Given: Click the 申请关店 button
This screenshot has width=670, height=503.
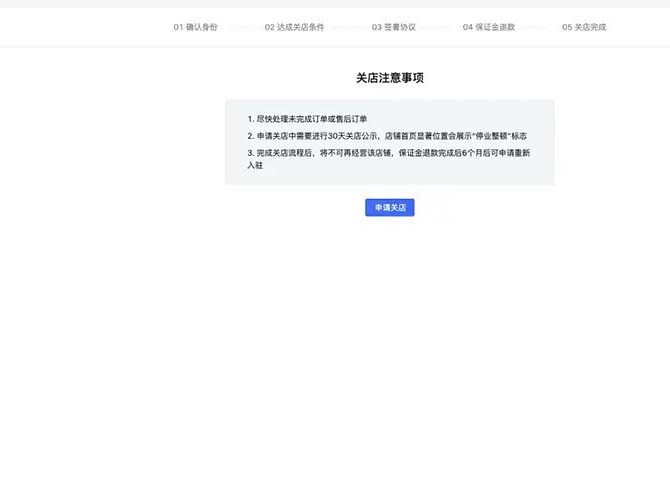Looking at the screenshot, I should (390, 208).
